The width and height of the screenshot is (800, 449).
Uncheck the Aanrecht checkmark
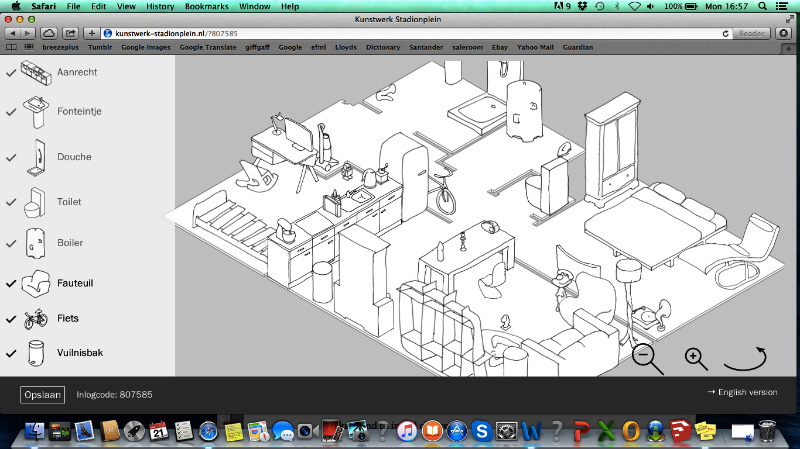(x=11, y=72)
